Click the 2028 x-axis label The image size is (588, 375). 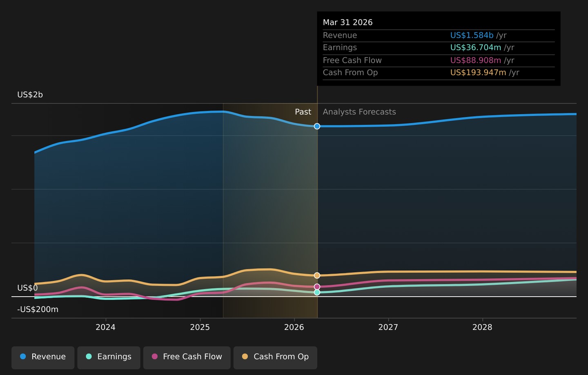(x=482, y=327)
